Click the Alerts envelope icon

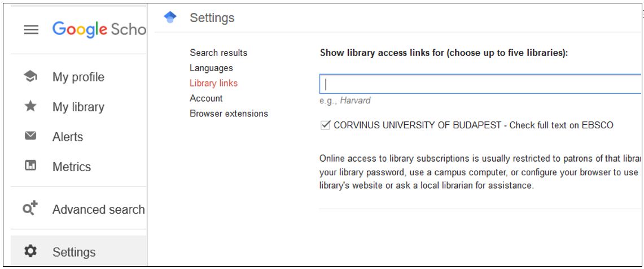(x=30, y=136)
